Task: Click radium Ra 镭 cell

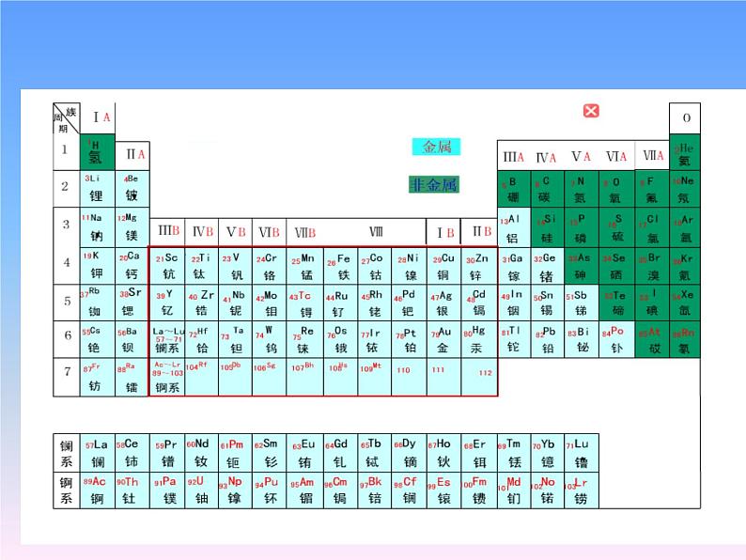Action: click(x=132, y=377)
